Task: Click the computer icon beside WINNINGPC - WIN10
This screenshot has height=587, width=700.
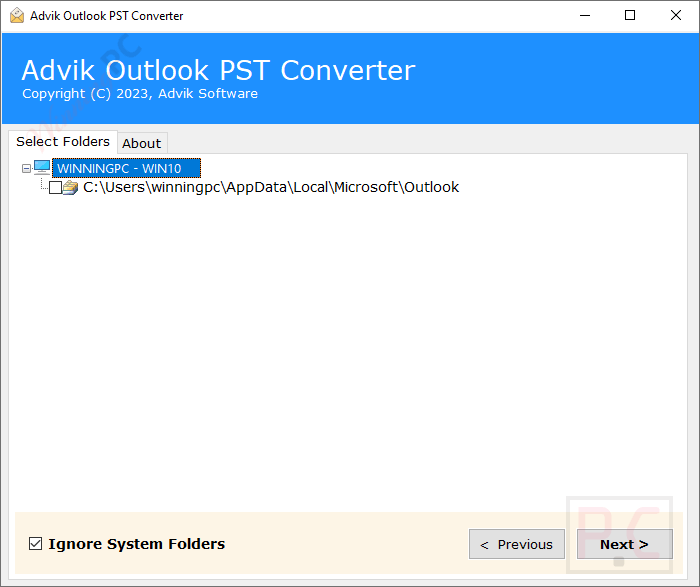Action: 42,168
